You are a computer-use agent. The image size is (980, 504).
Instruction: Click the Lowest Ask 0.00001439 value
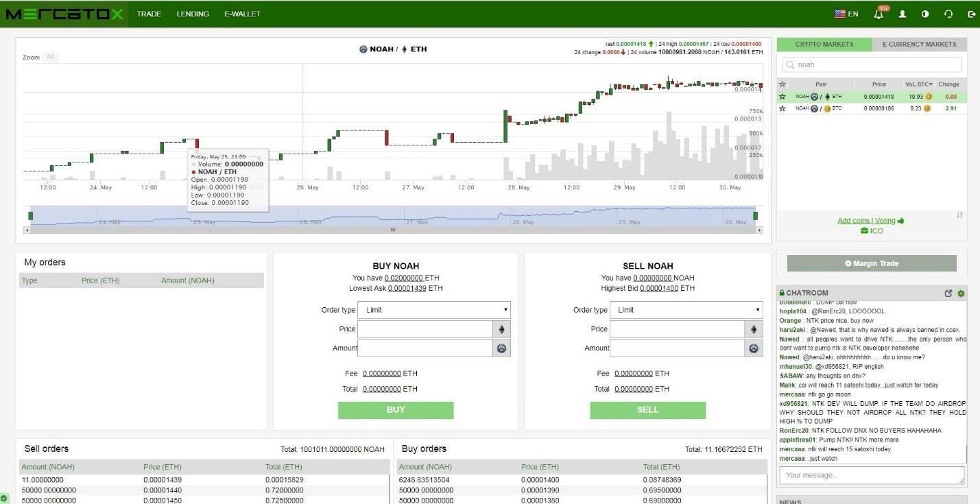click(407, 288)
